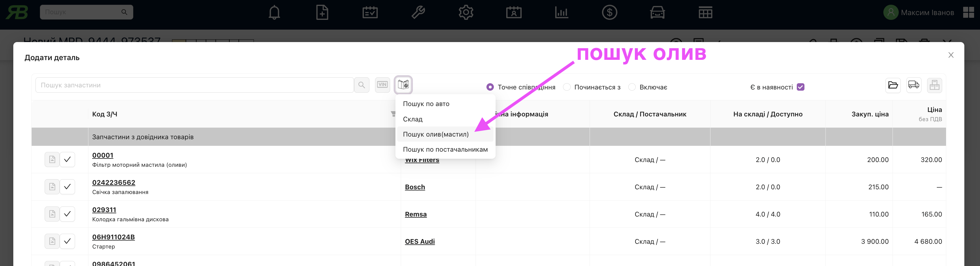Select the 'Включає' radio option
The width and height of the screenshot is (980, 266).
click(x=632, y=87)
